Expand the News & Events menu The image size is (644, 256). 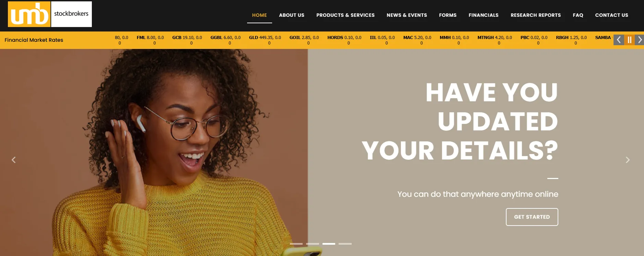(407, 15)
